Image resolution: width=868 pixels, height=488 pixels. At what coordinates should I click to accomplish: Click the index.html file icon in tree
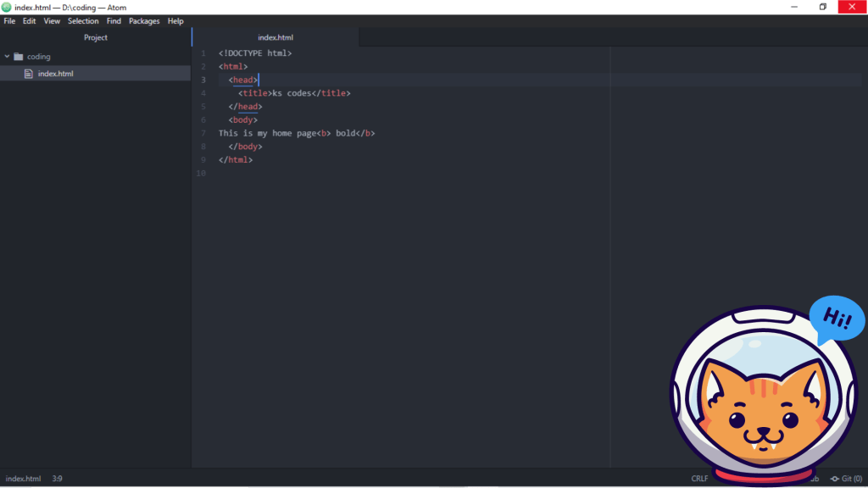(x=29, y=74)
